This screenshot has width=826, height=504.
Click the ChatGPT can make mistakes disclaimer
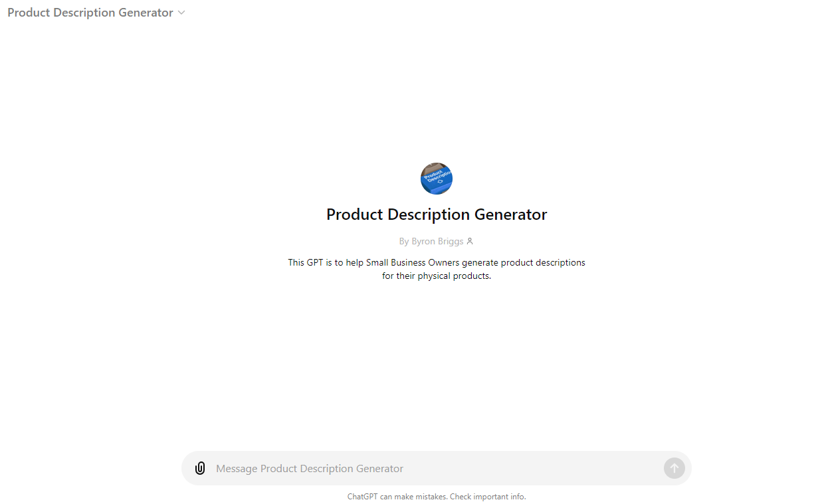(437, 497)
